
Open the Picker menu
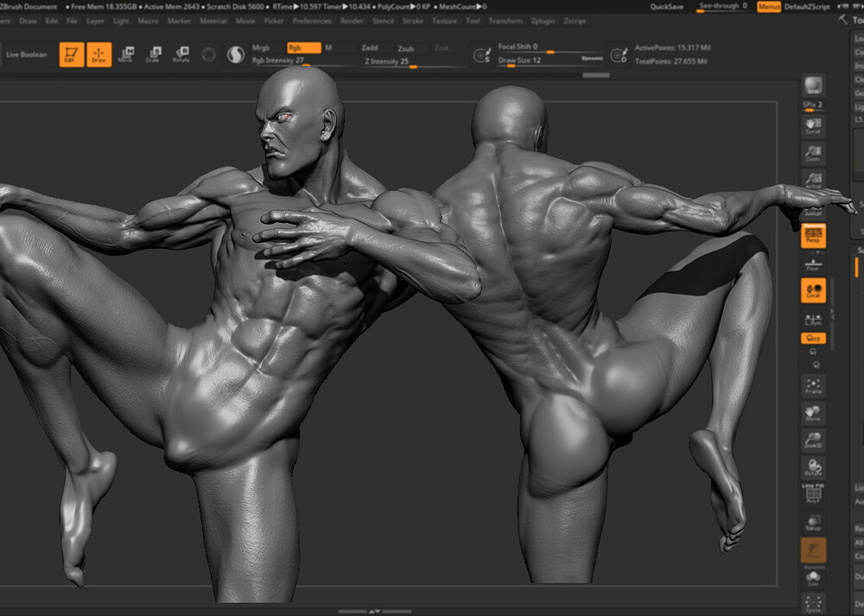click(274, 21)
